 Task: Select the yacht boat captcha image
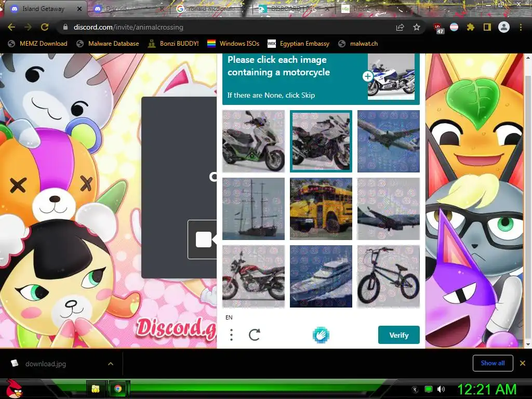321,276
